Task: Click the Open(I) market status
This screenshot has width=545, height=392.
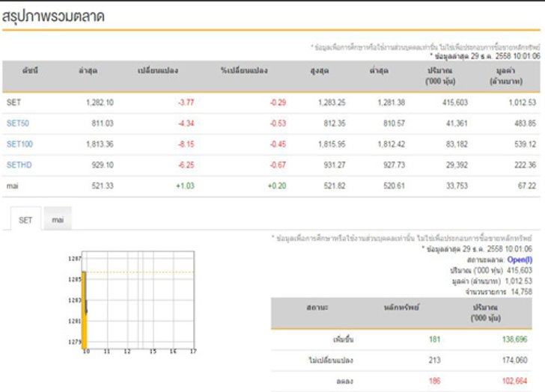Action: [520, 260]
